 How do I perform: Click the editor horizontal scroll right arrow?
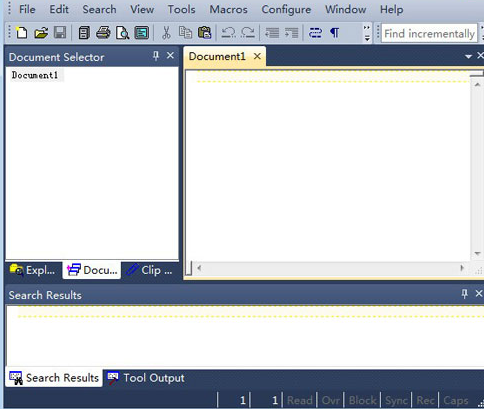[462, 268]
